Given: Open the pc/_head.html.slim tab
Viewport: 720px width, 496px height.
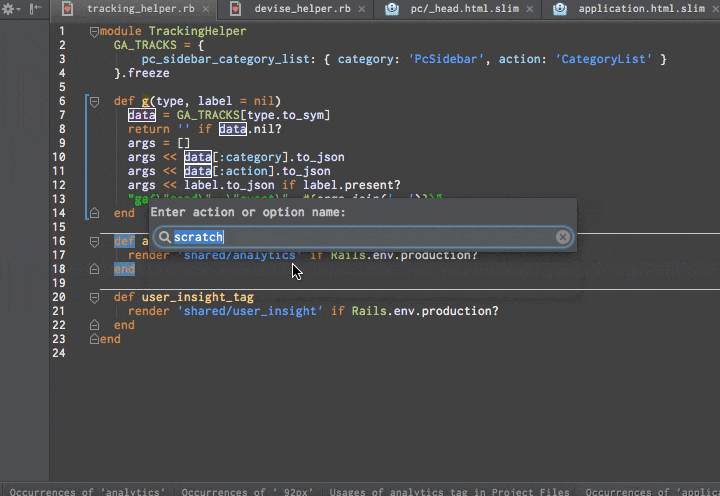Looking at the screenshot, I should pos(465,9).
